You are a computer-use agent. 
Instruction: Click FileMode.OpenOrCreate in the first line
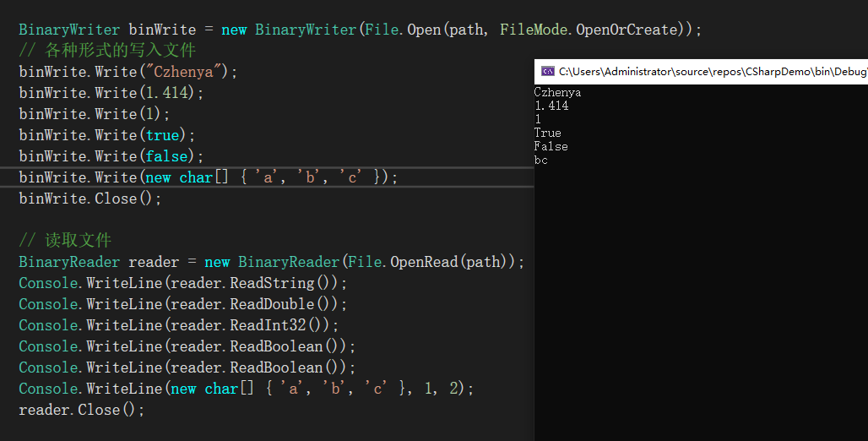pos(589,30)
